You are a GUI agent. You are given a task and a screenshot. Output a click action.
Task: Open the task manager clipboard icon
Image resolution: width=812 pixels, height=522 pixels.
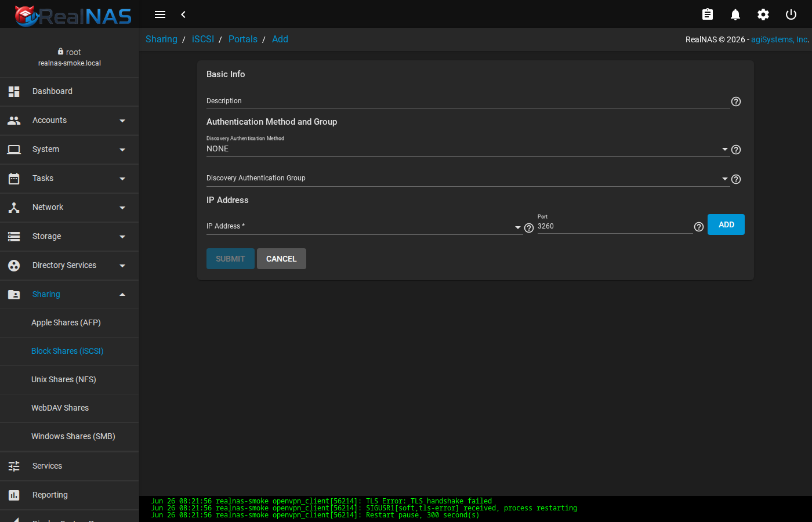click(708, 14)
